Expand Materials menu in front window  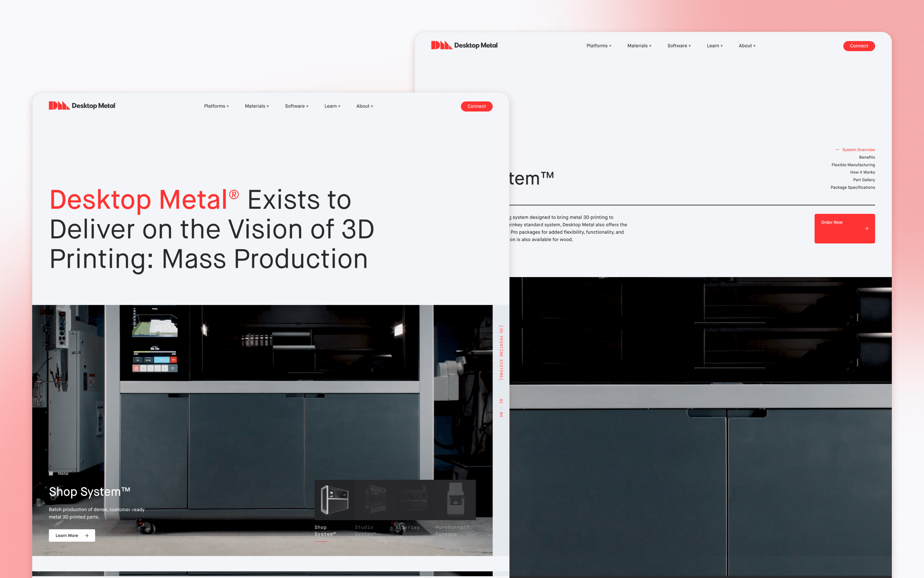click(x=257, y=106)
